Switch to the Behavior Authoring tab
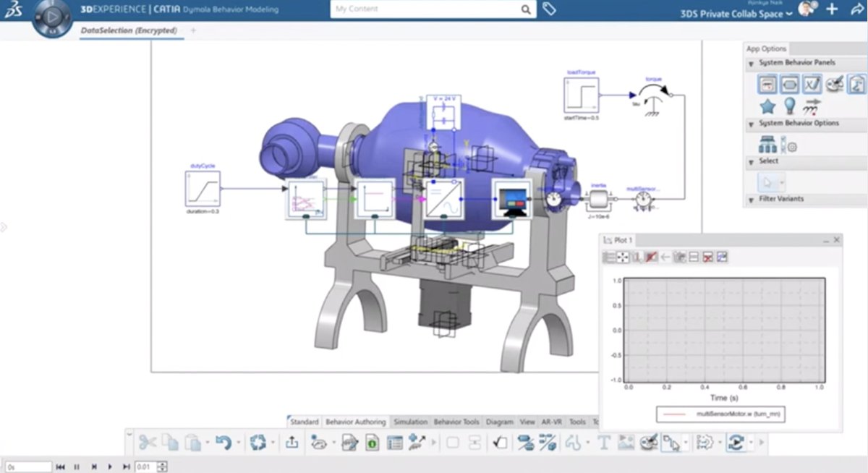 click(x=356, y=422)
